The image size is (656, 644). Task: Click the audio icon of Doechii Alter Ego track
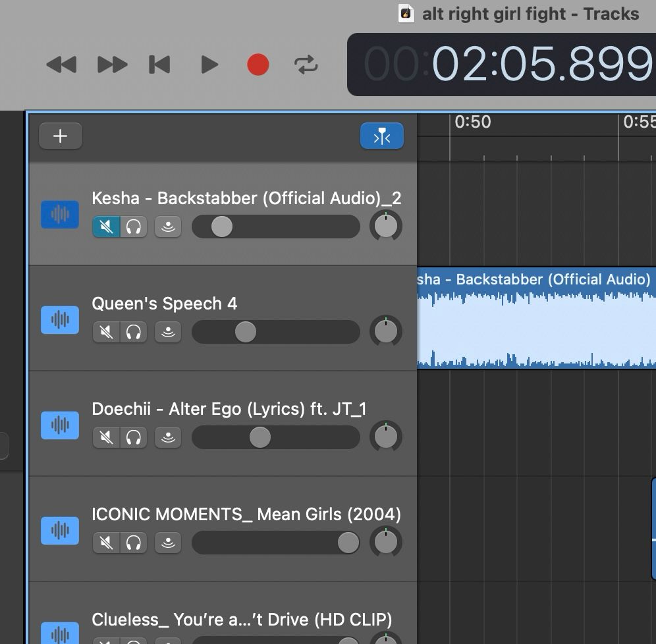60,425
